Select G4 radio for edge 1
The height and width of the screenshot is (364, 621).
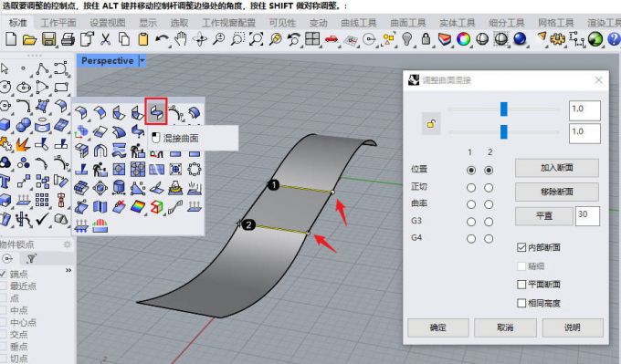click(471, 239)
